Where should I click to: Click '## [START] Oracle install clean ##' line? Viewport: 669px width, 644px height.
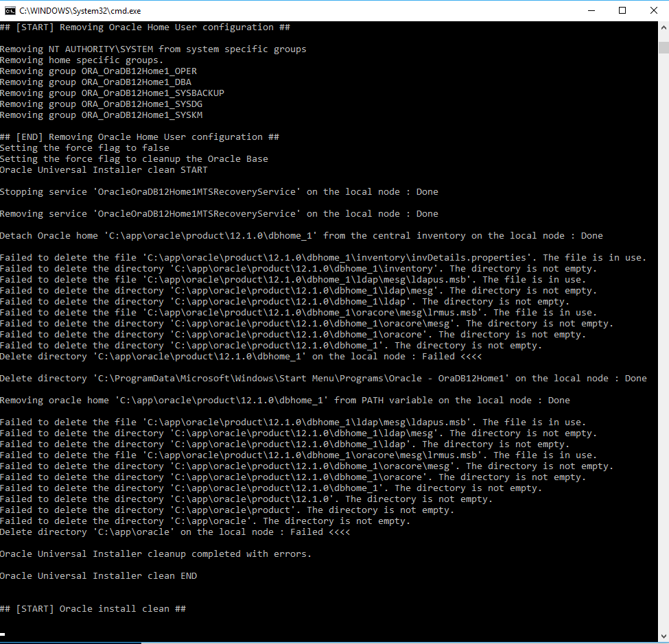point(93,609)
